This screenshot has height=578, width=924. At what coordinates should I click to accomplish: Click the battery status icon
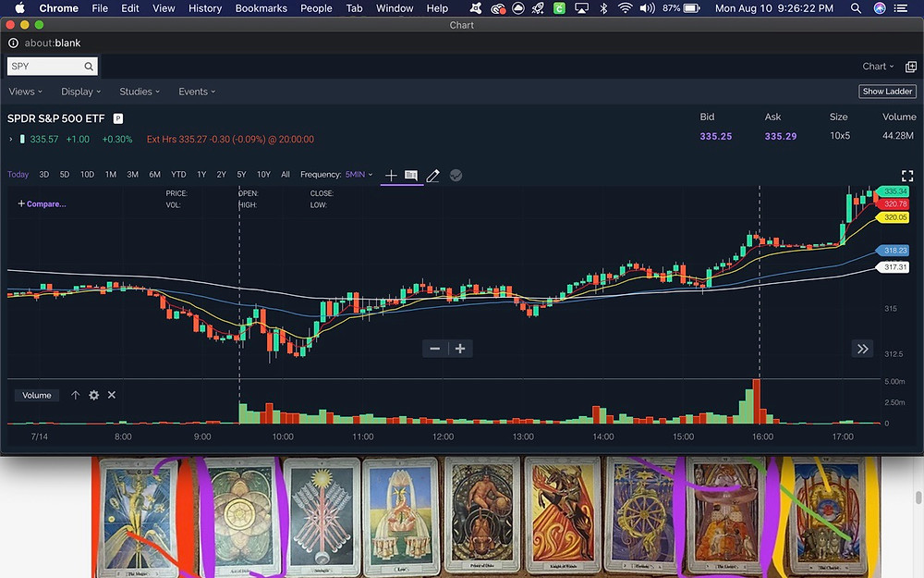coord(691,8)
